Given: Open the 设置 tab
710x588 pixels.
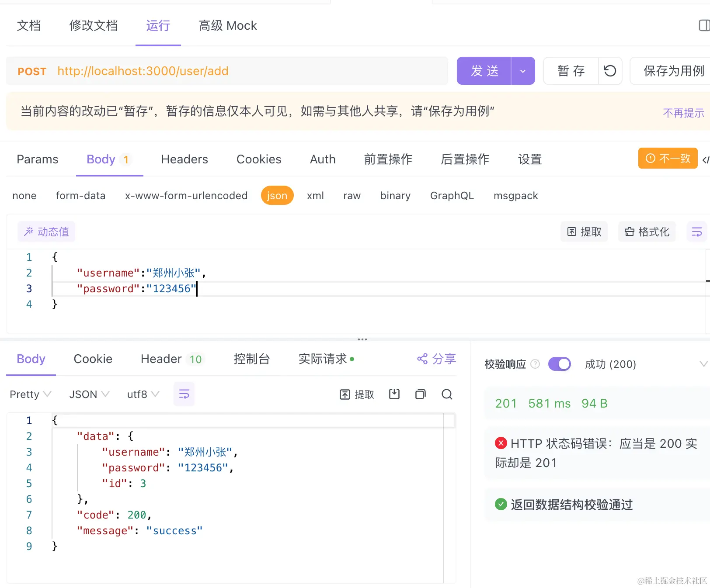Looking at the screenshot, I should click(x=530, y=159).
